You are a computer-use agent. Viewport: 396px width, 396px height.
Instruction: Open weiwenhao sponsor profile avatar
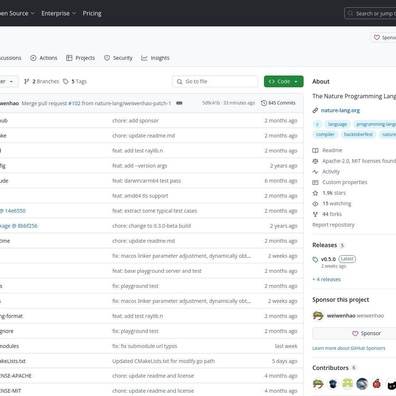(318, 315)
